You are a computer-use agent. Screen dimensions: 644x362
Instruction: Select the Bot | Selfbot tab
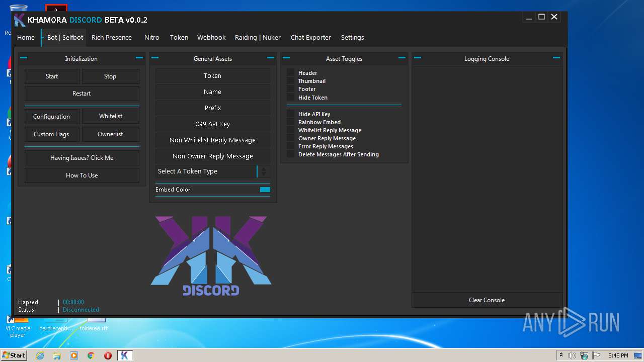[x=64, y=37]
